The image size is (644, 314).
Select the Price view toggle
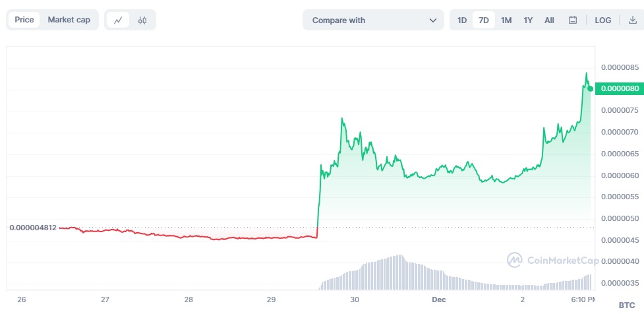(x=24, y=20)
